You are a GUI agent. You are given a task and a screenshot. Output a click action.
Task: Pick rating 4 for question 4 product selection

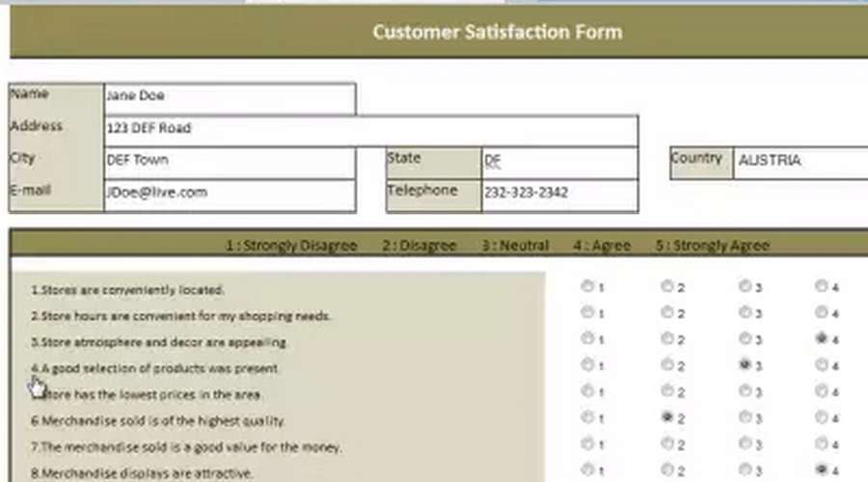(821, 364)
